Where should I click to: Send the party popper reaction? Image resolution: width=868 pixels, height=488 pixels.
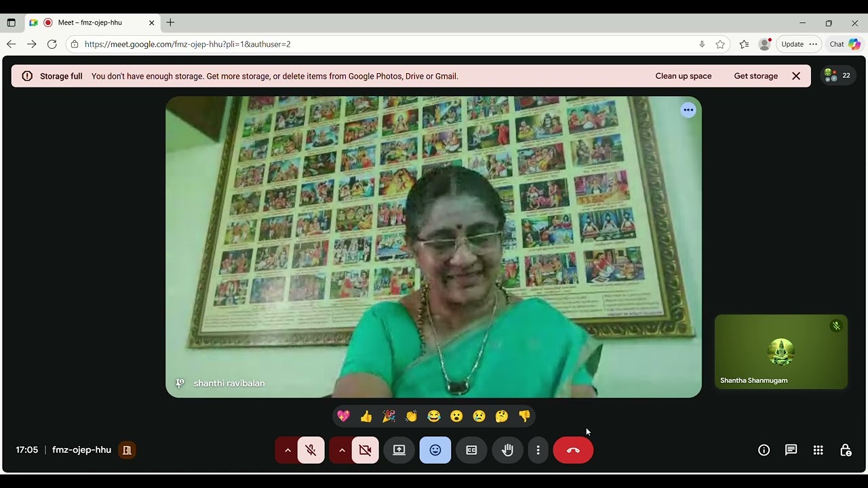click(x=389, y=416)
